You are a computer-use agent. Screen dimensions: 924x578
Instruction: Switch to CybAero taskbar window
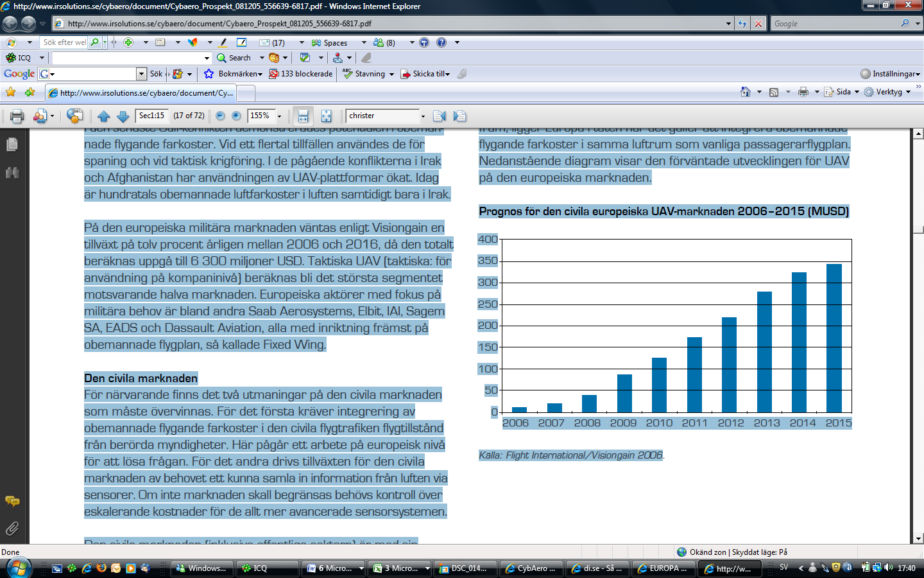(532, 568)
